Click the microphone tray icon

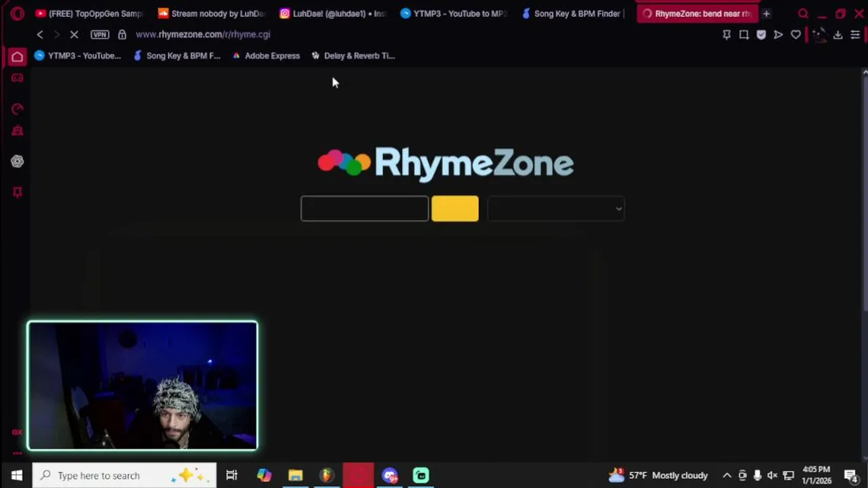(757, 475)
